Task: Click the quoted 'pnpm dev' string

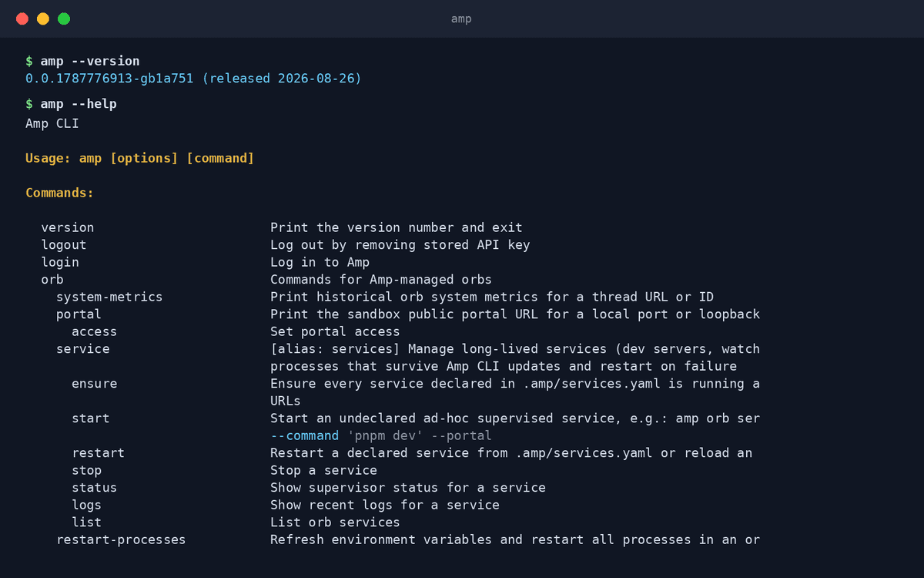Action: (385, 435)
